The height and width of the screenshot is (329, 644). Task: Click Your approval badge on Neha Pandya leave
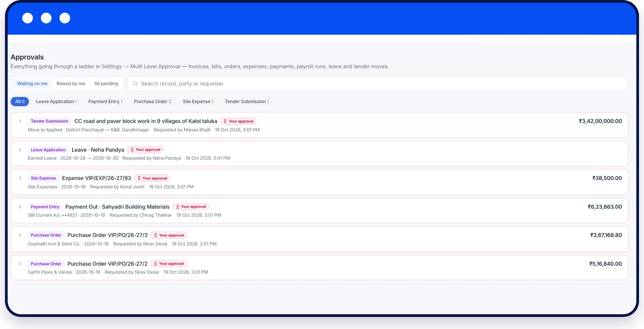(145, 150)
